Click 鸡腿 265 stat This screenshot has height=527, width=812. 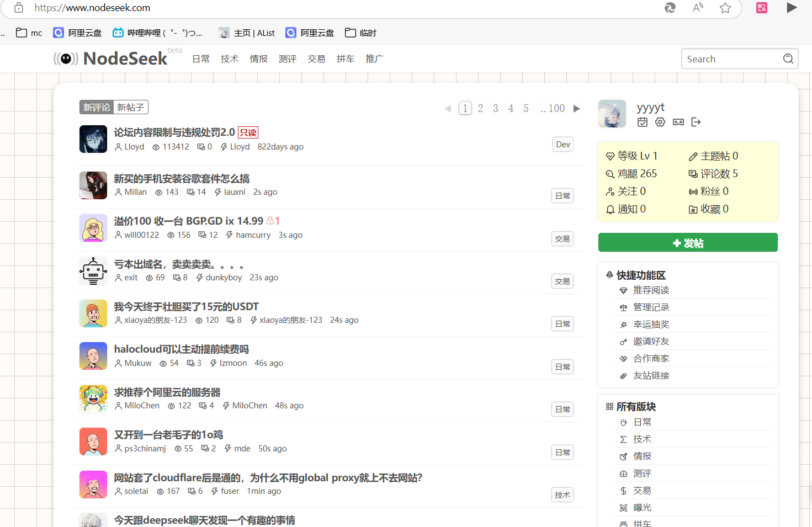[631, 173]
